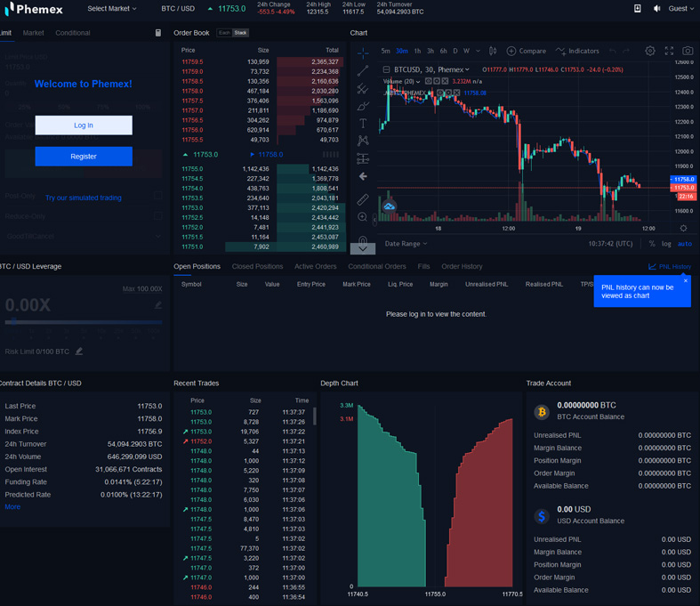
Task: Click the Phemex logo
Action: click(x=34, y=9)
